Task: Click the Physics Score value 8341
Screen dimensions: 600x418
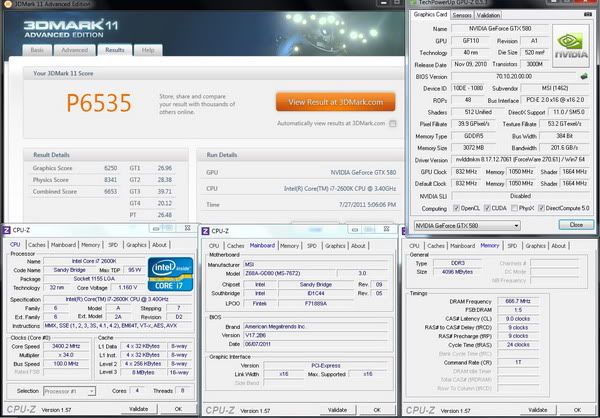Action: coord(111,180)
